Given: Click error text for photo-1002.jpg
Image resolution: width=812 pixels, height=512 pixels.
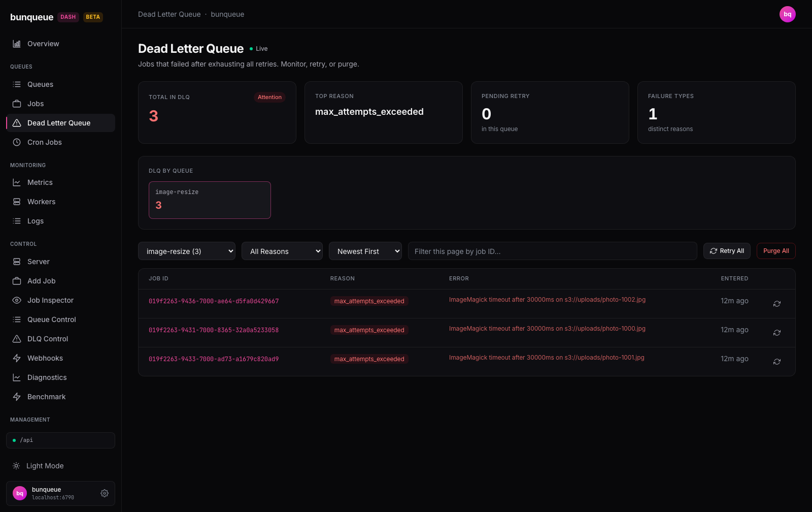Looking at the screenshot, I should pyautogui.click(x=547, y=300).
